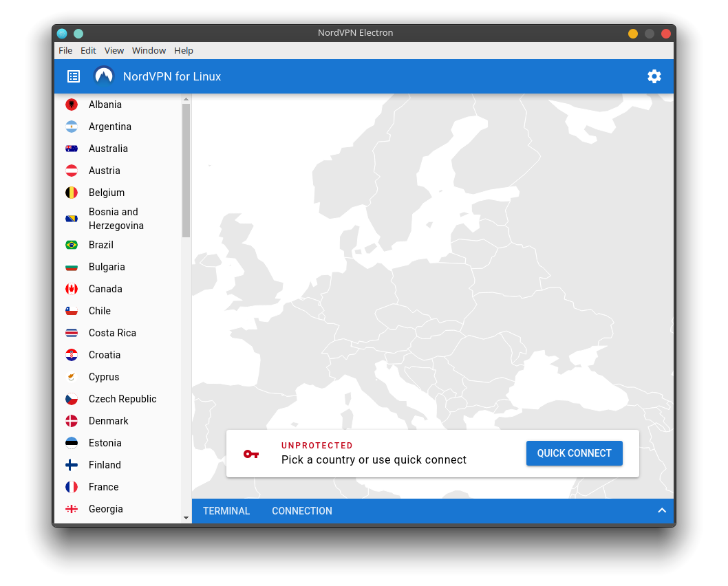
Task: Select Czech Republic country name
Action: pos(122,399)
